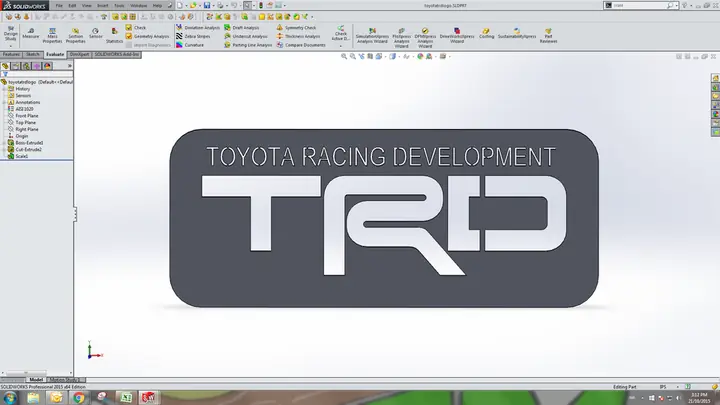The width and height of the screenshot is (720, 405).
Task: Open Section Properties
Action: tap(75, 35)
